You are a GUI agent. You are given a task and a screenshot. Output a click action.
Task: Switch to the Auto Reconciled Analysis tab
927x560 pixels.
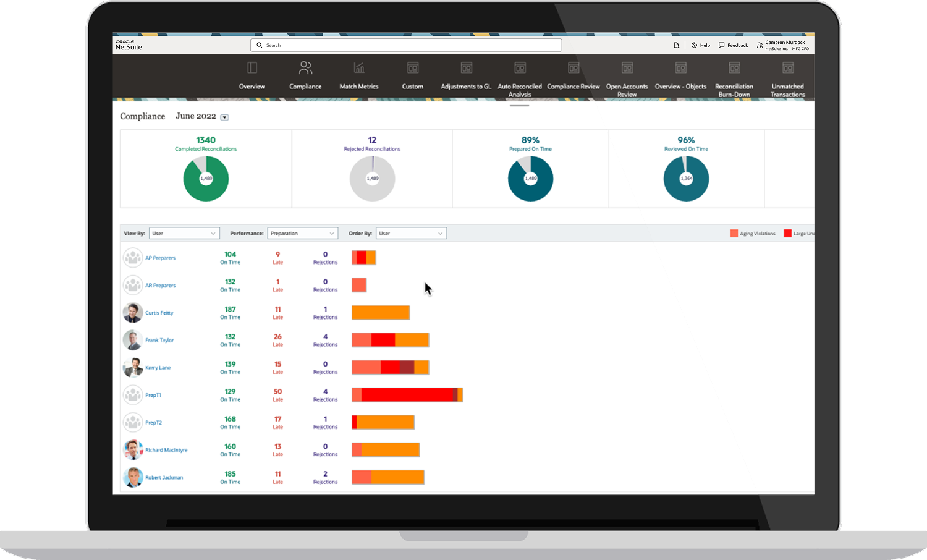tap(520, 90)
